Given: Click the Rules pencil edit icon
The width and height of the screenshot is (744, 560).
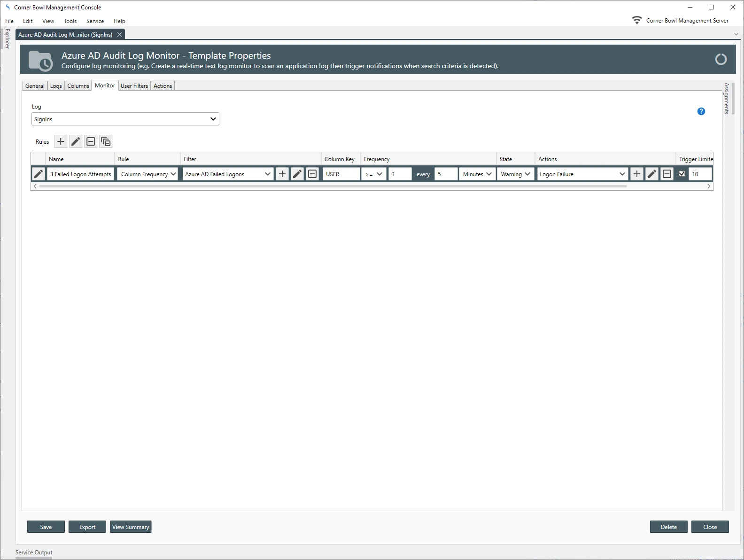Looking at the screenshot, I should pos(76,141).
